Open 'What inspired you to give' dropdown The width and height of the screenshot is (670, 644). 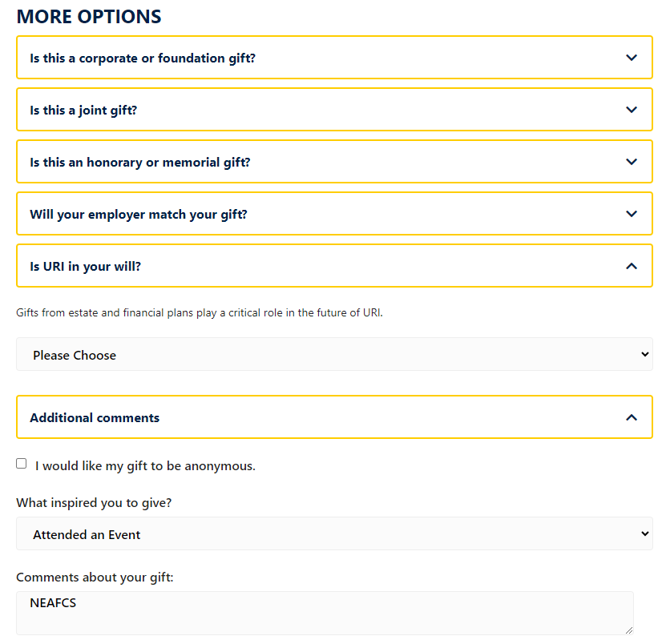[334, 533]
